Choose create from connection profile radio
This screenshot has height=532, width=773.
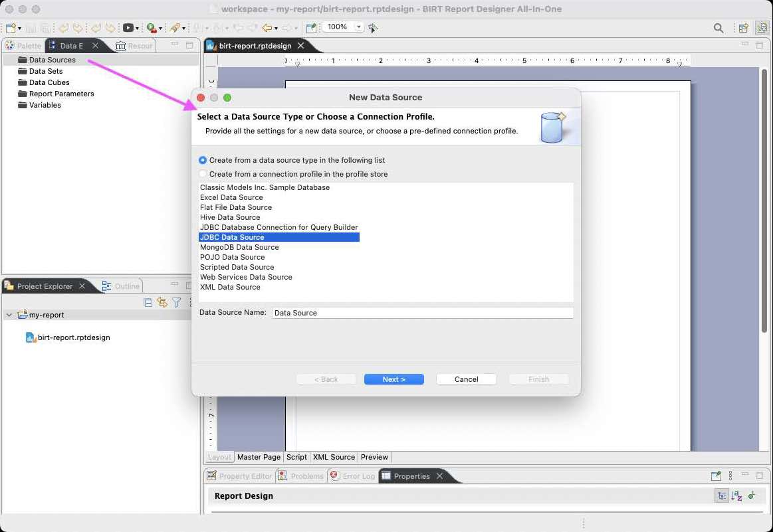203,174
